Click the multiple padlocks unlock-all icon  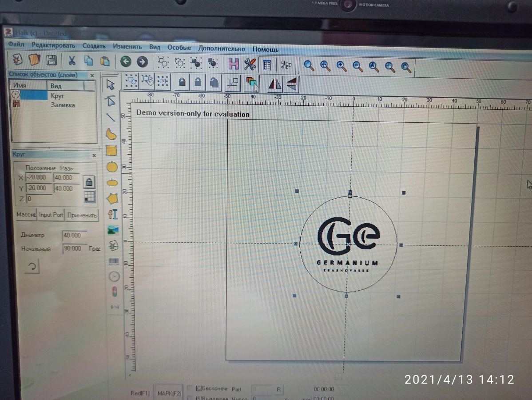point(214,83)
